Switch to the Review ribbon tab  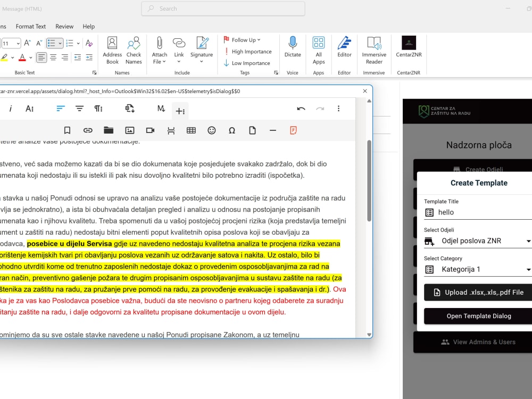click(64, 27)
